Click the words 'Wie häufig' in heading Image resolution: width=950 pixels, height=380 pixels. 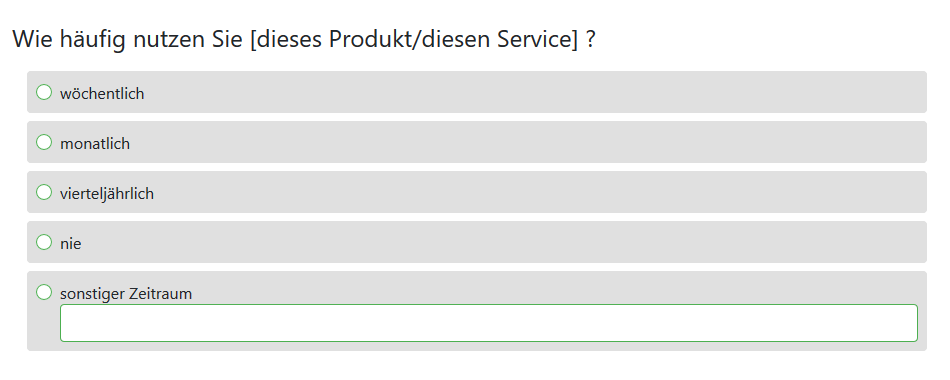(x=69, y=40)
